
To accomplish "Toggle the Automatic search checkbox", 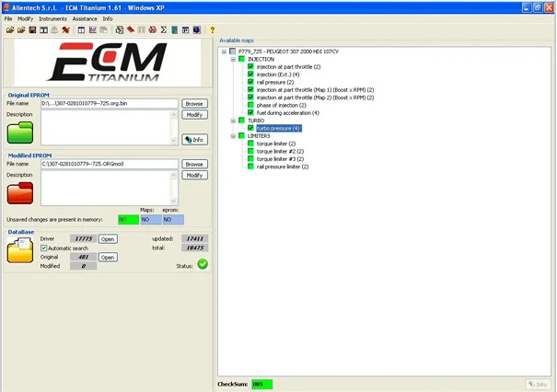I will click(x=43, y=248).
